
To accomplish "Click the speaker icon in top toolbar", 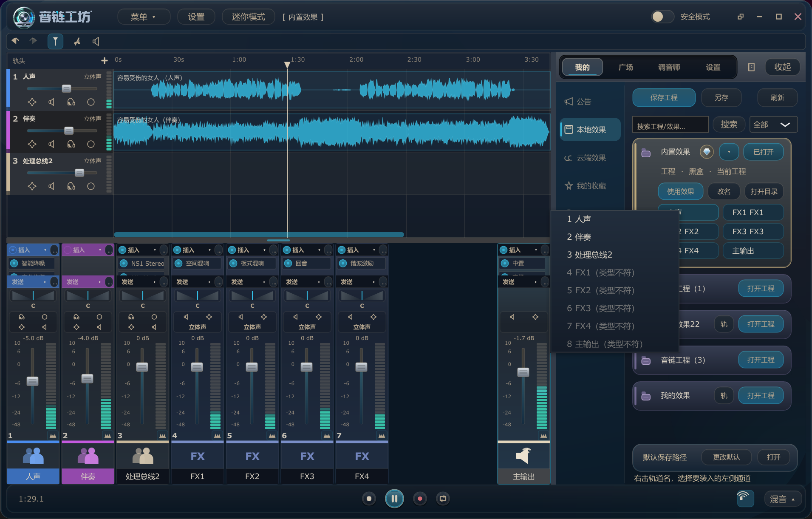I will click(96, 41).
